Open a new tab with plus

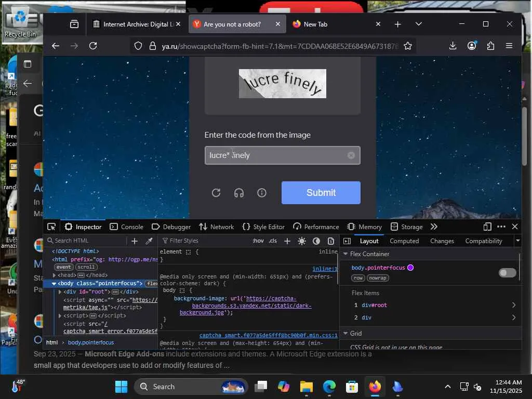(x=397, y=24)
